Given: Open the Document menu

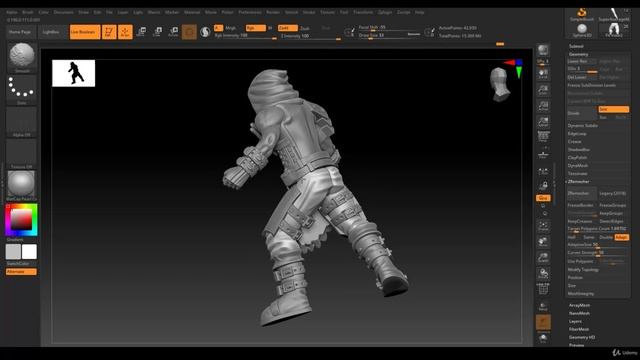Looking at the screenshot, I should click(64, 12).
